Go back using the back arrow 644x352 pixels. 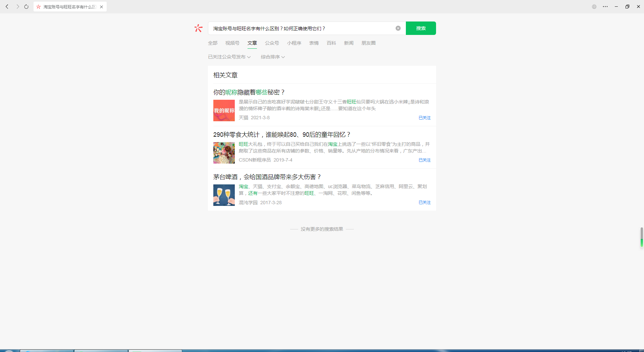pos(7,7)
